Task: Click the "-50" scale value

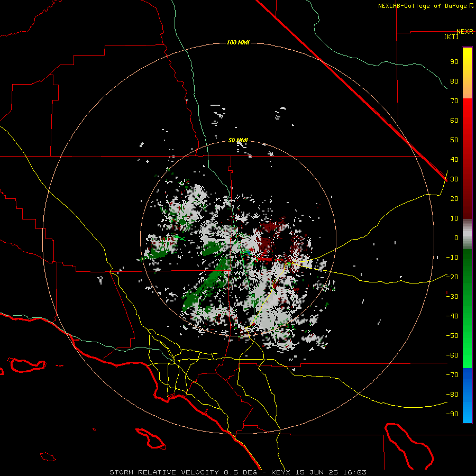Action: (x=452, y=336)
